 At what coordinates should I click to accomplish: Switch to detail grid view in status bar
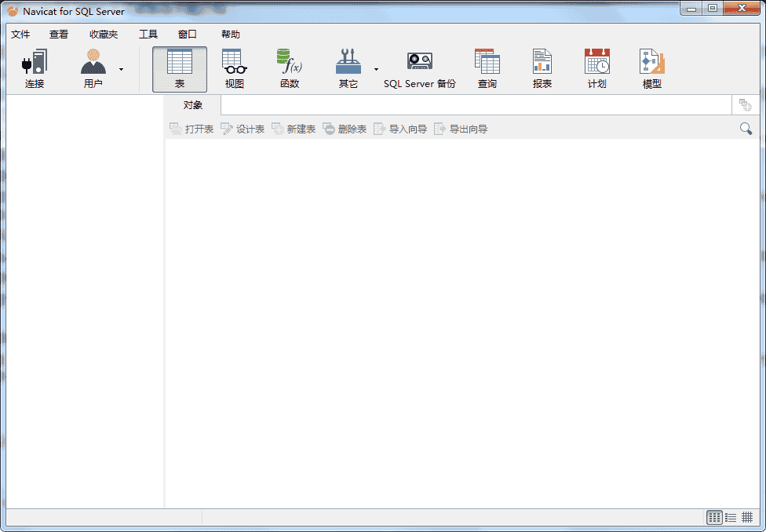point(747,517)
